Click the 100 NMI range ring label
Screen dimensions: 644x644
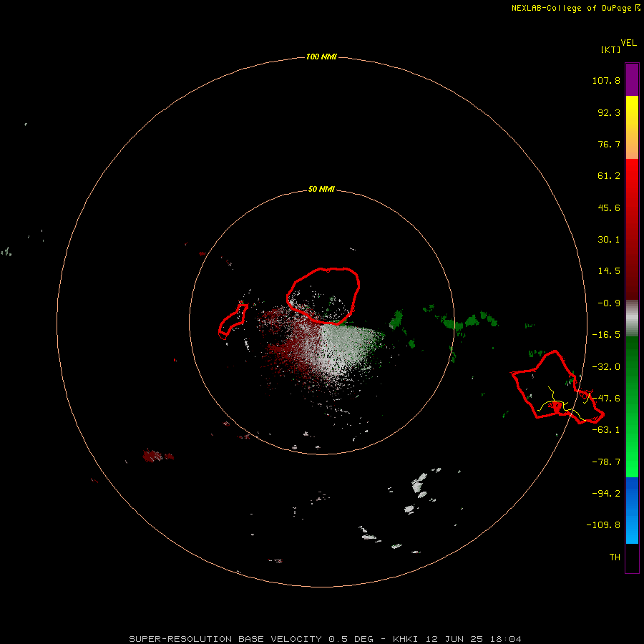[321, 57]
